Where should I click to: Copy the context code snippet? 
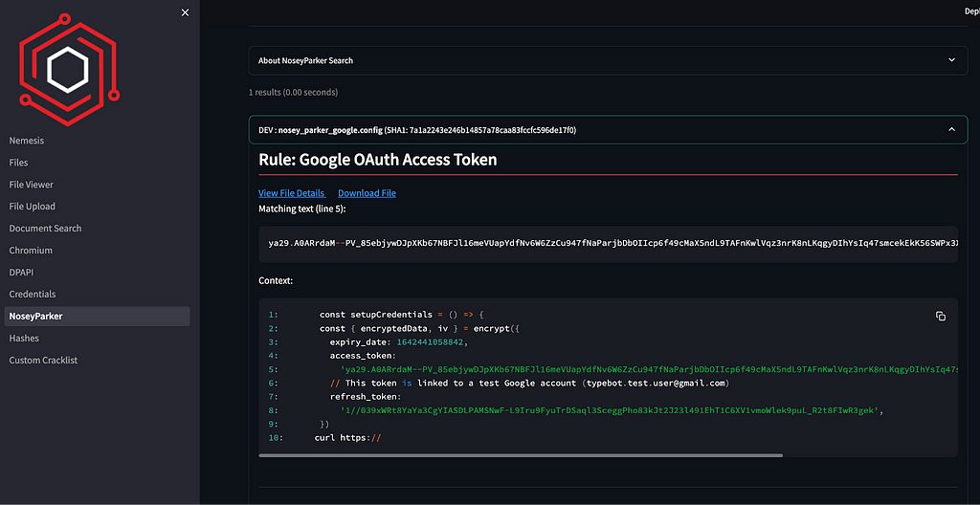[941, 317]
